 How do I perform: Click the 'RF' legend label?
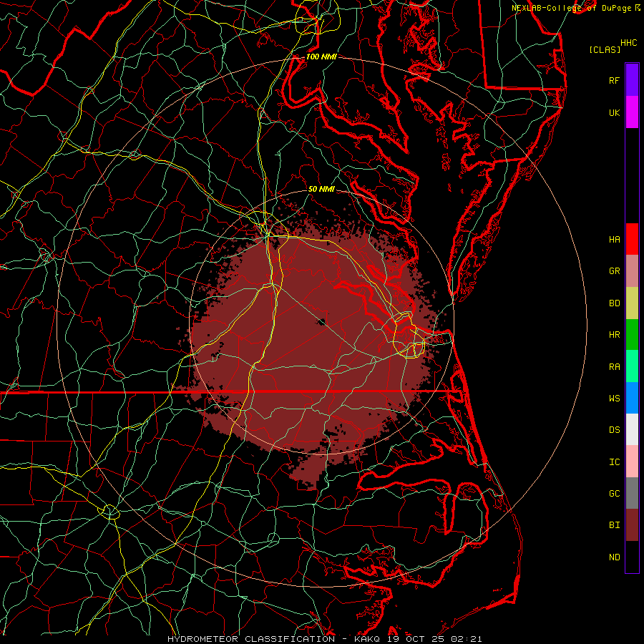[x=615, y=80]
